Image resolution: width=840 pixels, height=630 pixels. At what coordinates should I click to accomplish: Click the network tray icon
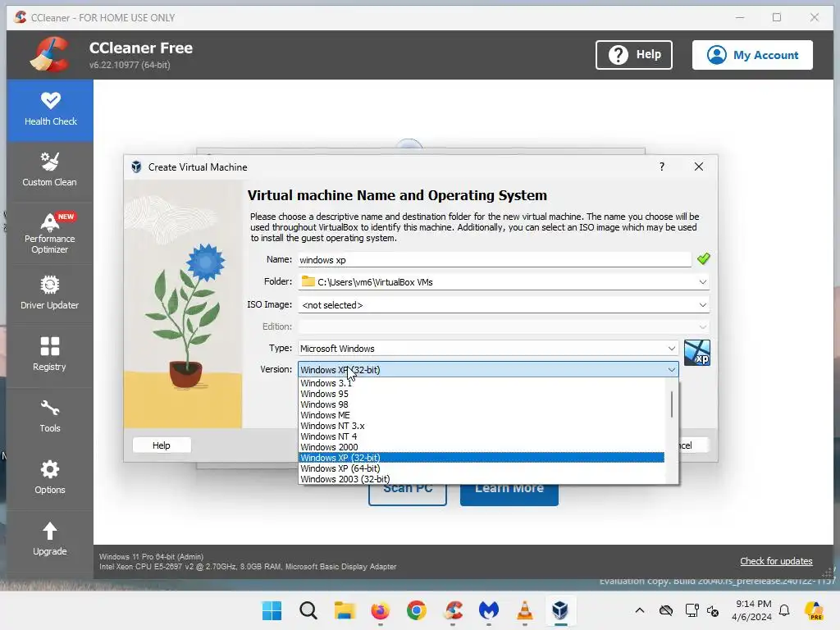pyautogui.click(x=692, y=610)
